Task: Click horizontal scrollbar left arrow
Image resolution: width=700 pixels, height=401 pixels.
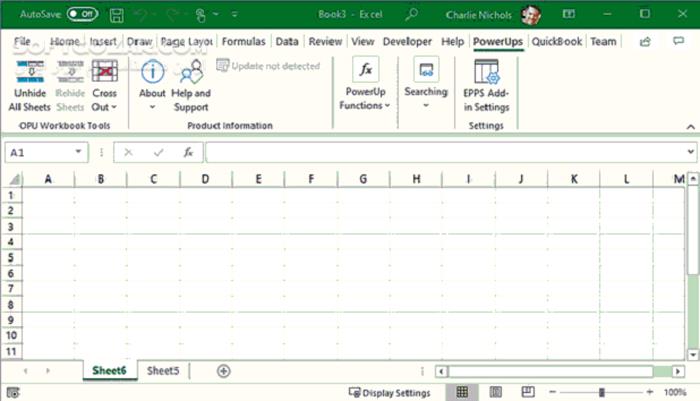Action: pyautogui.click(x=441, y=371)
